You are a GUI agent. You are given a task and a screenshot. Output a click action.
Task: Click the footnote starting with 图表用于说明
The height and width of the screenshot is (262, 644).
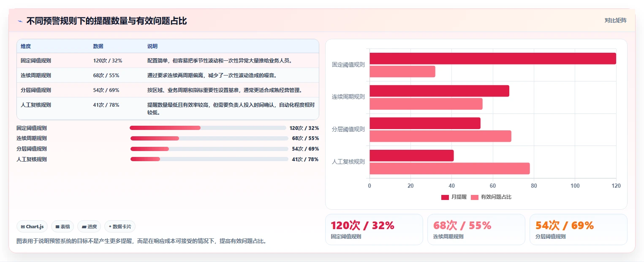[x=141, y=241]
